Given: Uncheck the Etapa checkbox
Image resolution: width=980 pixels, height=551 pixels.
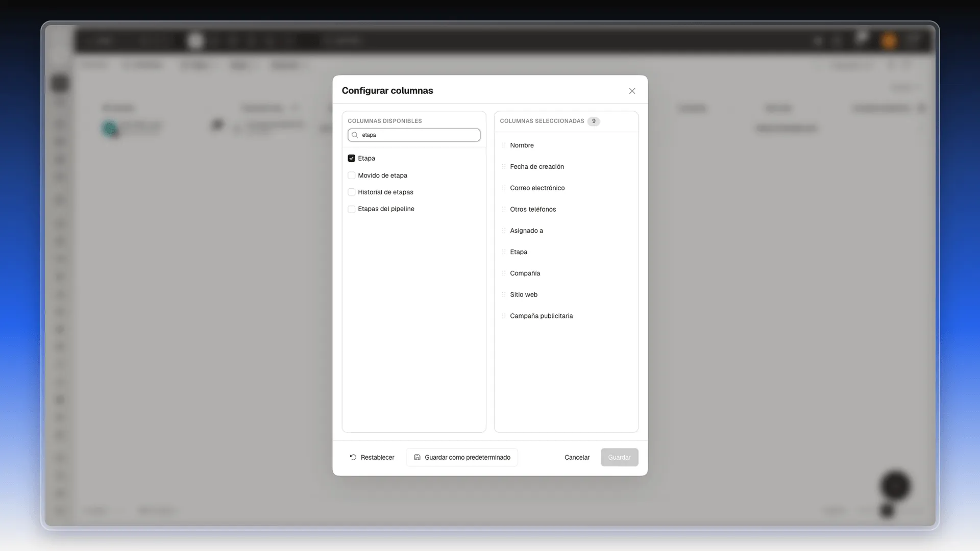Looking at the screenshot, I should point(351,158).
